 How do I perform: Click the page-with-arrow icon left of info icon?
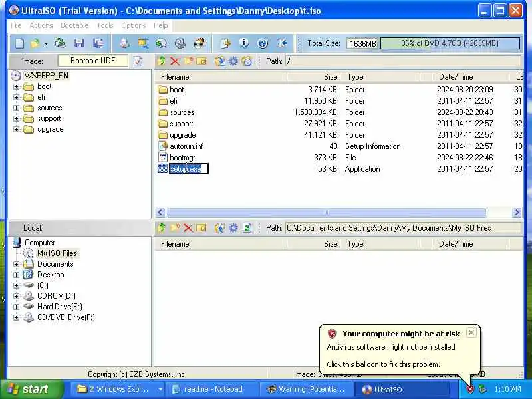pyautogui.click(x=225, y=43)
